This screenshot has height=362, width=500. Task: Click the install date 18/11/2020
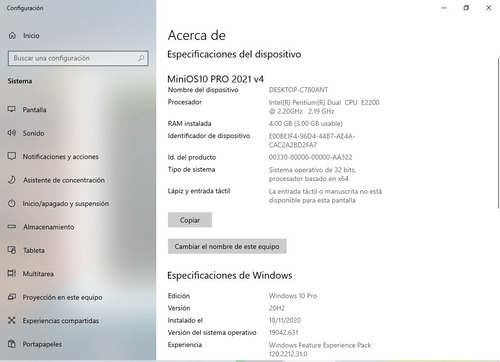[x=285, y=320]
